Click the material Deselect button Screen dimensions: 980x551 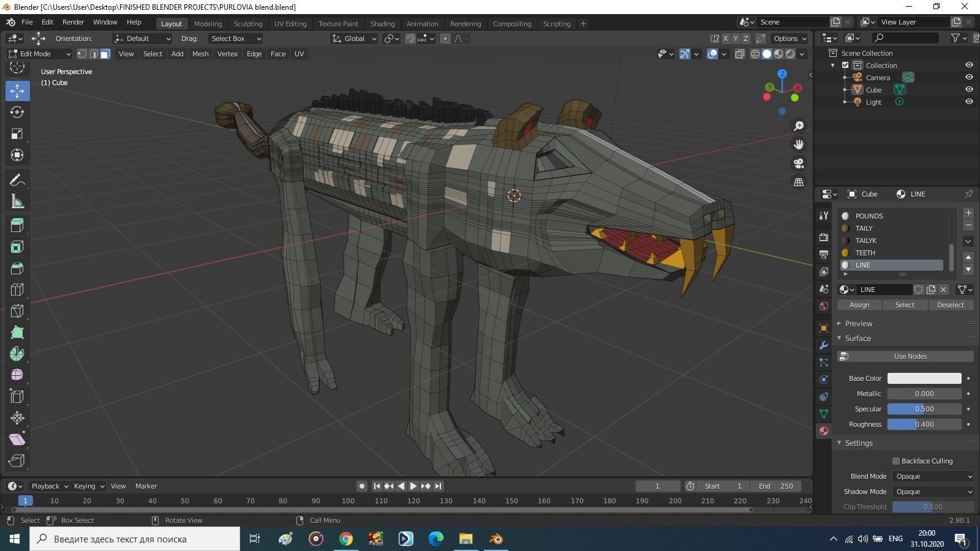[x=951, y=305]
